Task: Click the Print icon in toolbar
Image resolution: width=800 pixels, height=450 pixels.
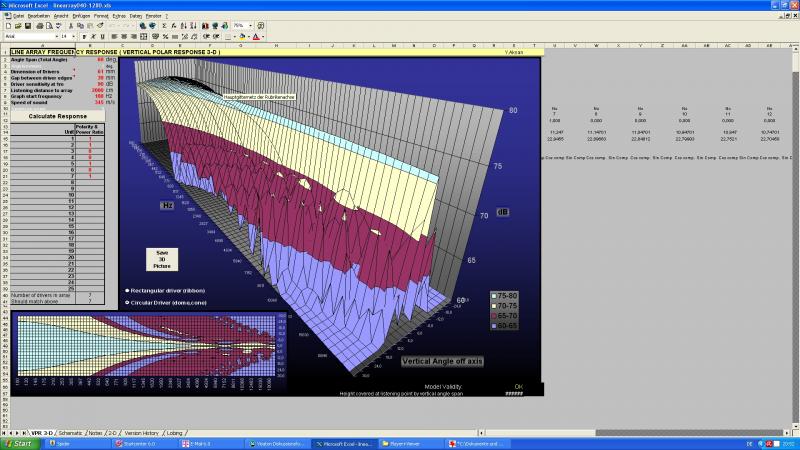Action: click(39, 26)
